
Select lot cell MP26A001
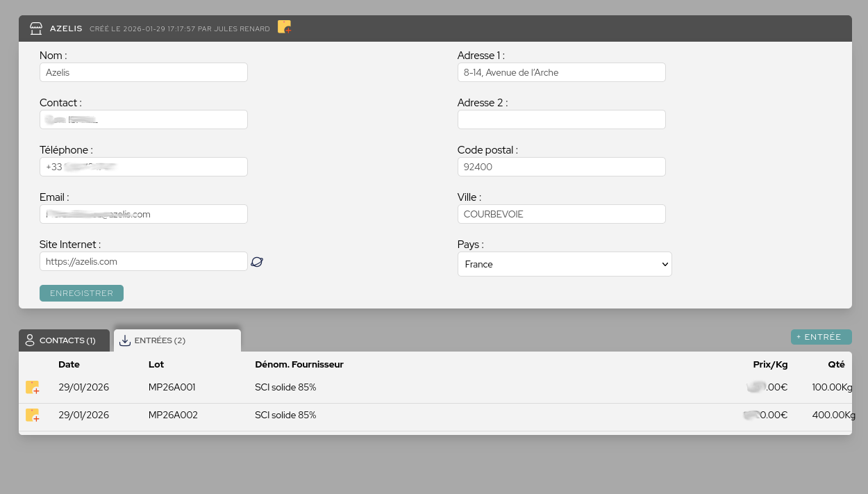[x=172, y=387]
